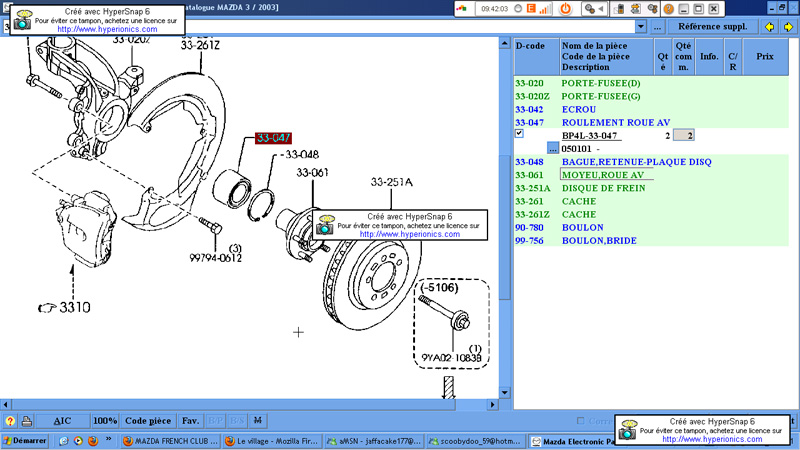Click 33-251A label in diagram

(392, 182)
